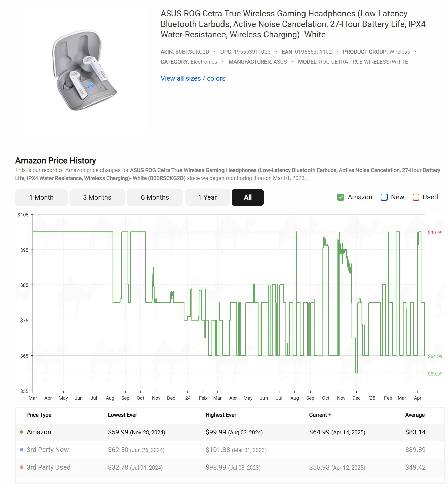Click the $99.99 highest price chart label
Screen dimensions: 448x488
(435, 233)
